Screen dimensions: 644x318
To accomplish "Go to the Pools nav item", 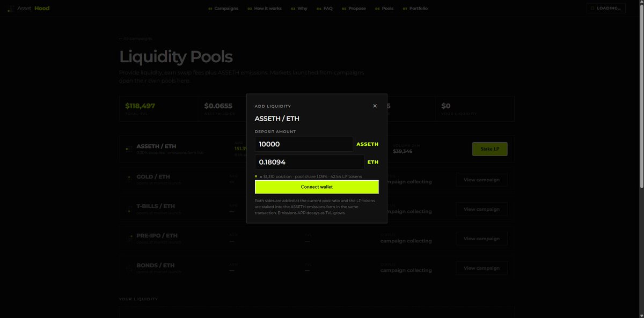I will pyautogui.click(x=384, y=9).
